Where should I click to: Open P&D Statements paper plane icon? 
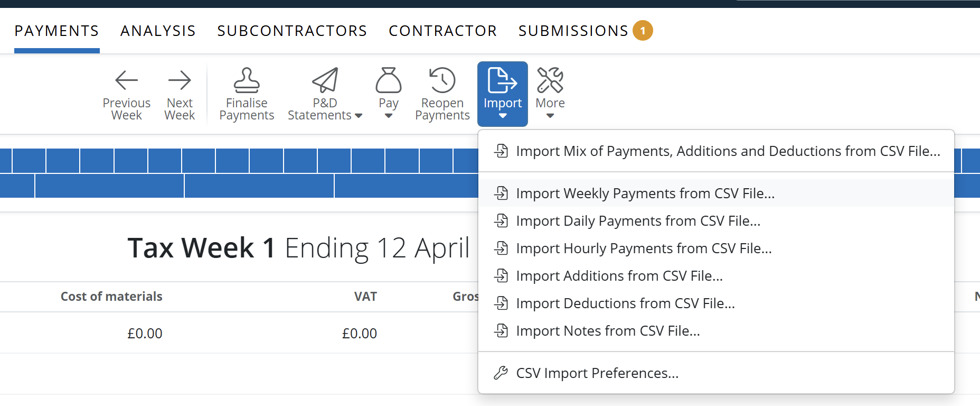(325, 80)
